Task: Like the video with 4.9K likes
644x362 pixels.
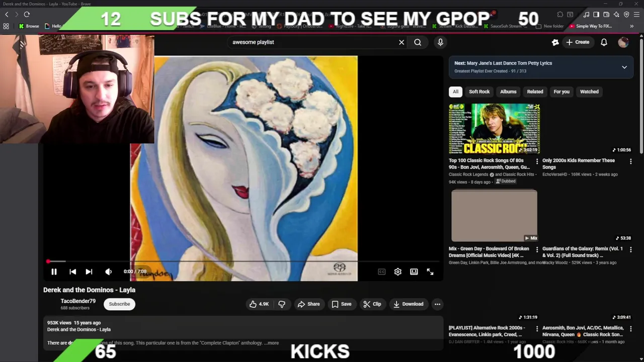Action: tap(260, 304)
